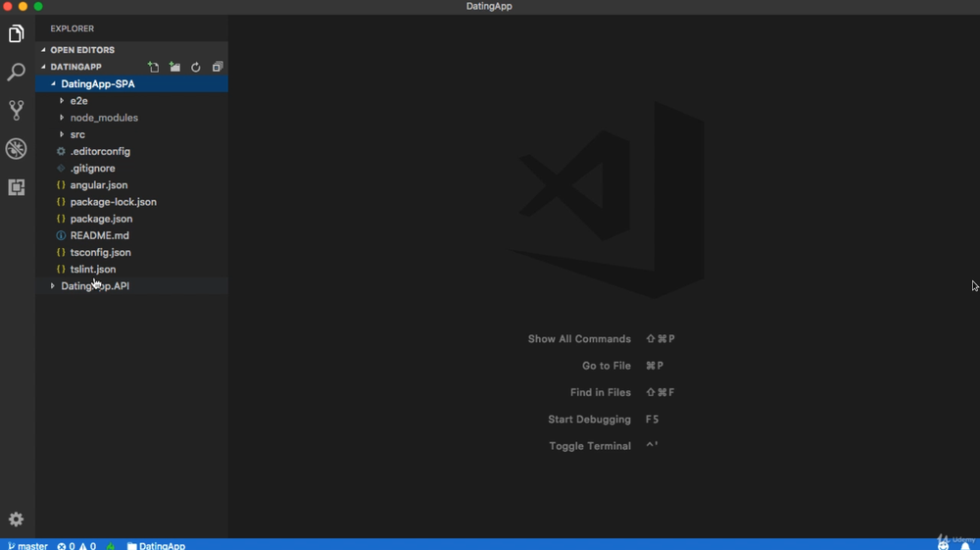Open the package-lock.json file

pos(131,202)
